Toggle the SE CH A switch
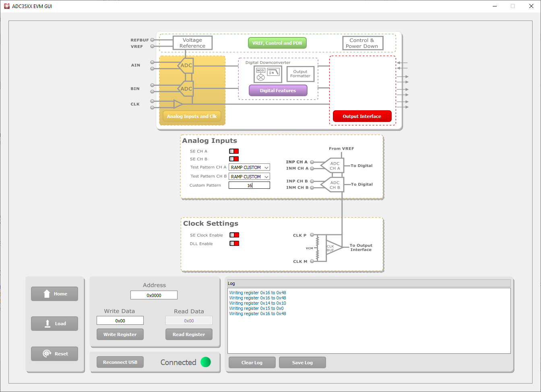 click(234, 151)
